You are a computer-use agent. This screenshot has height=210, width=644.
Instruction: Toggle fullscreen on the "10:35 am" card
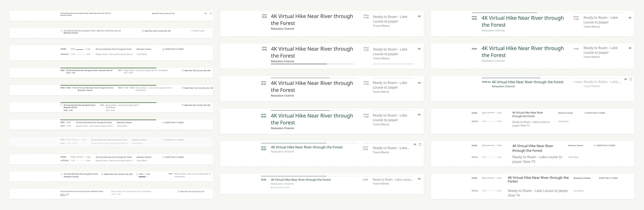pyautogui.click(x=631, y=79)
